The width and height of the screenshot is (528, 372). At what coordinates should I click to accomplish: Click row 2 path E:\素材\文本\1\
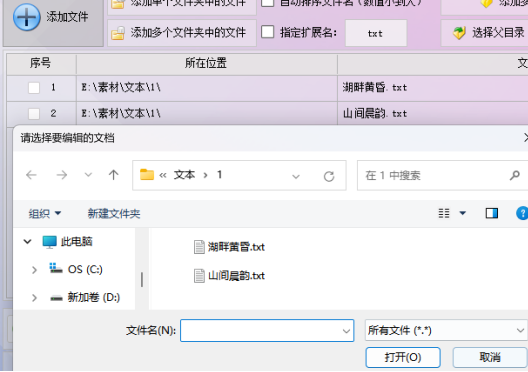(121, 113)
